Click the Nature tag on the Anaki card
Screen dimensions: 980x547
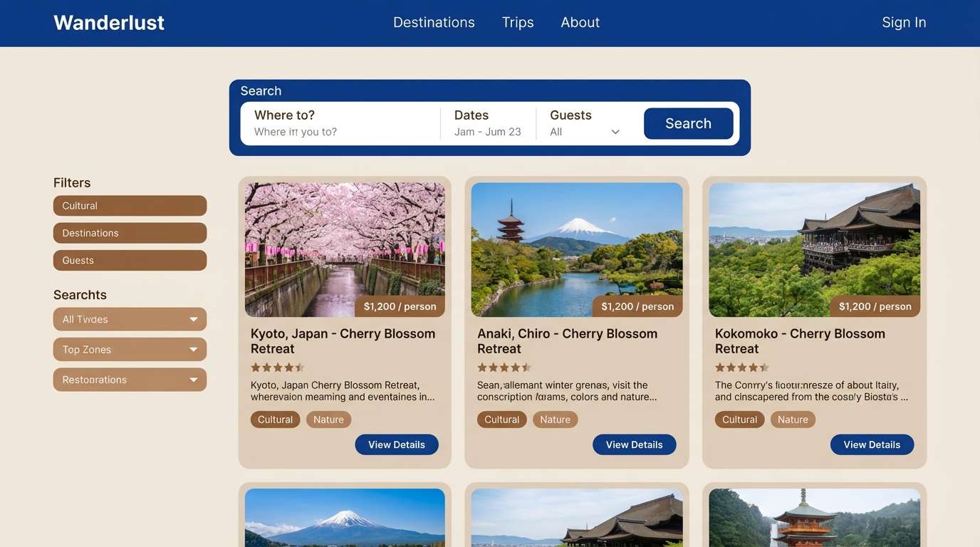(555, 419)
